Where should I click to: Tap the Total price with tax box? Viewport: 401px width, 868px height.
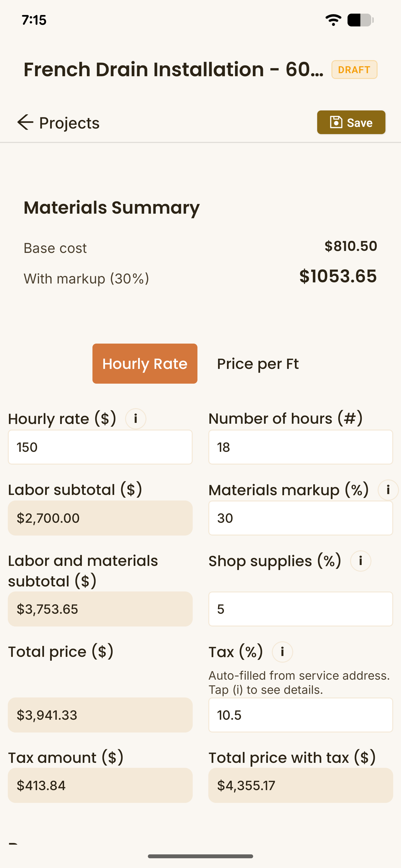(300, 785)
